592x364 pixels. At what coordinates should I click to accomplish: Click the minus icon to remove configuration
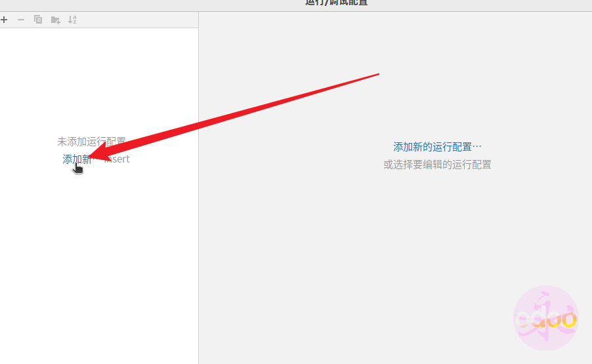tap(21, 20)
